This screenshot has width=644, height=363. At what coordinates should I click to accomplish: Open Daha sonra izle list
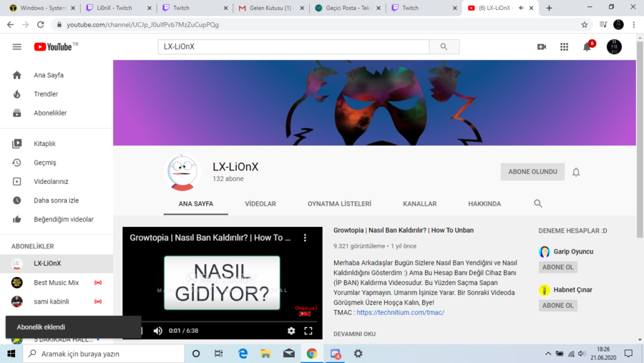point(57,200)
